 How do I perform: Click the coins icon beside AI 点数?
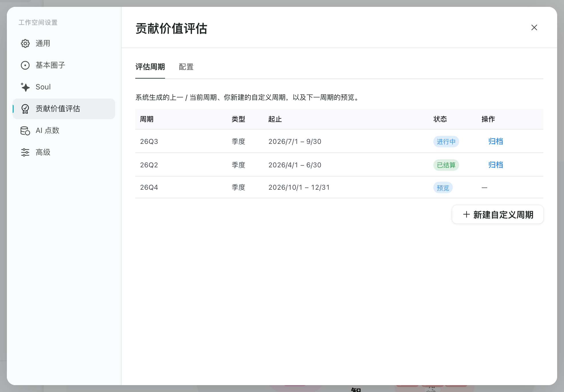click(25, 131)
